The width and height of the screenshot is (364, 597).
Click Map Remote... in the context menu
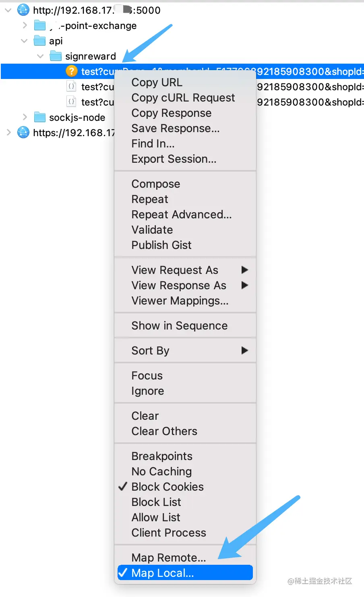click(168, 558)
